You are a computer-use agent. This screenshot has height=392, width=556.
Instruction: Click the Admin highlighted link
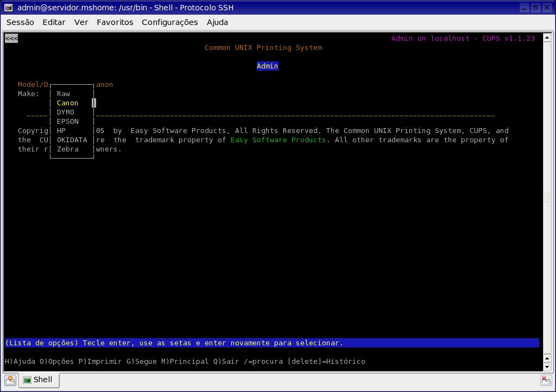pos(267,66)
